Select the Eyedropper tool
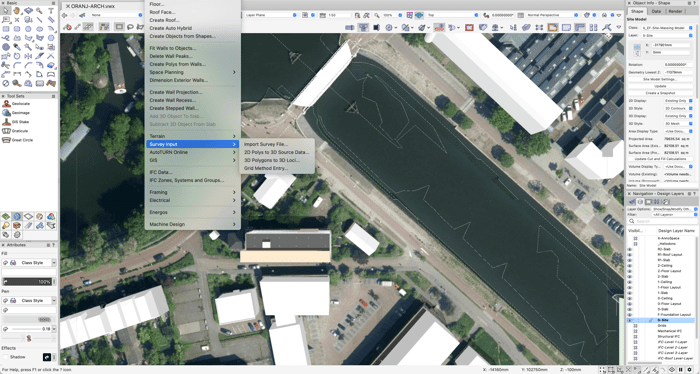This screenshot has height=374, width=700. pyautogui.click(x=17, y=47)
